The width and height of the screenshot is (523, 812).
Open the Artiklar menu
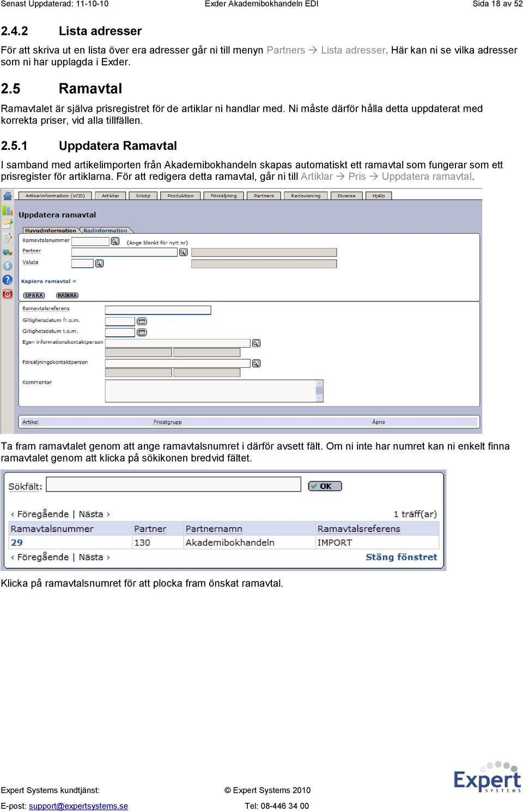click(111, 196)
